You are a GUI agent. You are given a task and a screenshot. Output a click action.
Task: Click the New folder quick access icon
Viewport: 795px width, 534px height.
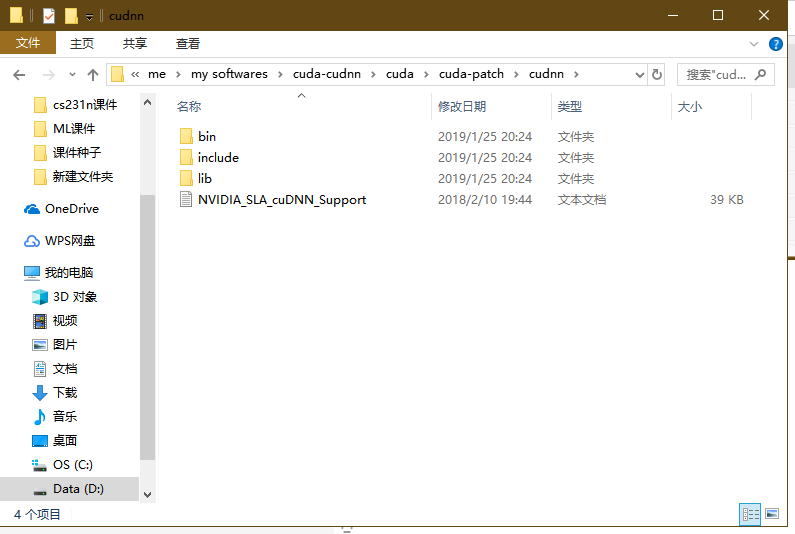tap(71, 16)
